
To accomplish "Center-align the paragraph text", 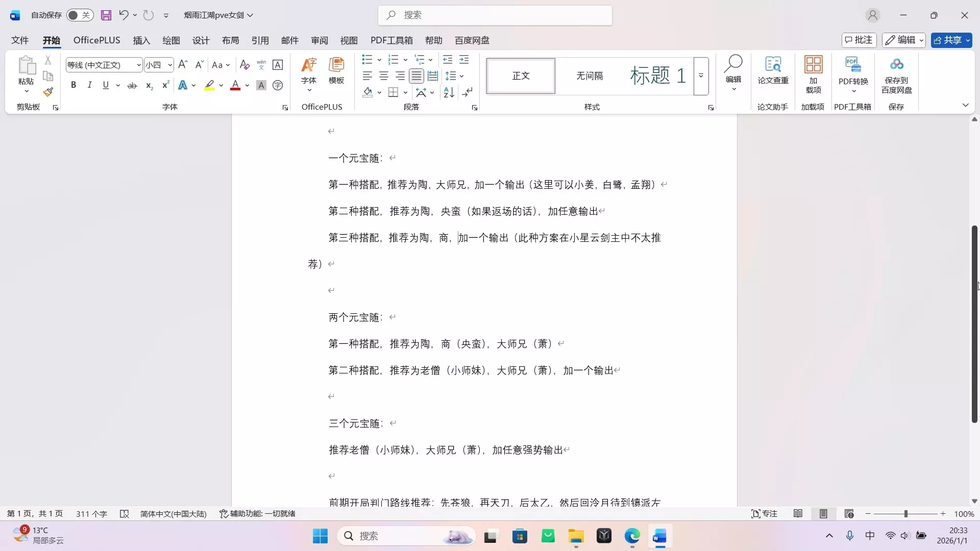I will tap(384, 76).
